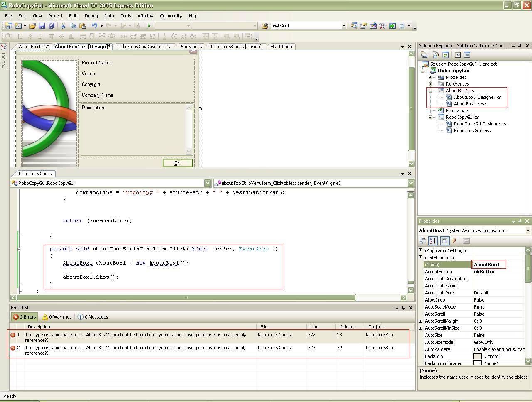Viewport: 532px width, 402px height.
Task: Expand the AutoScrollMargin property
Action: 420,321
